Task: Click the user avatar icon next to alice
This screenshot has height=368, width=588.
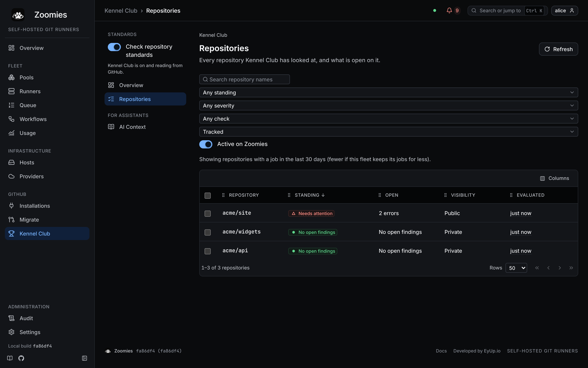Action: point(572,10)
